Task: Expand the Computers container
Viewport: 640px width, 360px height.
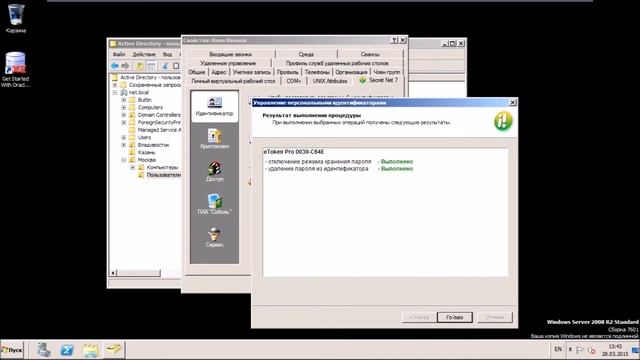Action: tap(124, 107)
